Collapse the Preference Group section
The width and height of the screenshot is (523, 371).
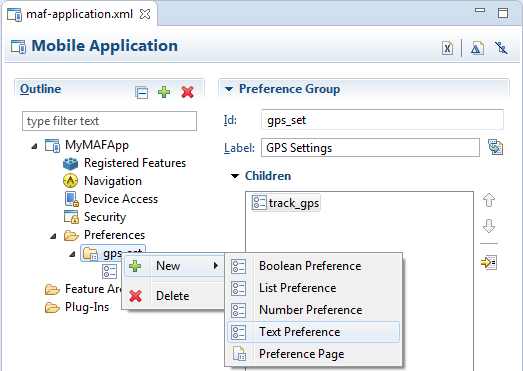(x=229, y=89)
